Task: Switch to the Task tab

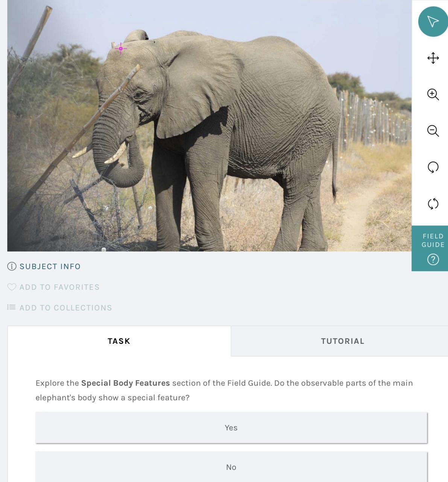Action: (x=119, y=341)
